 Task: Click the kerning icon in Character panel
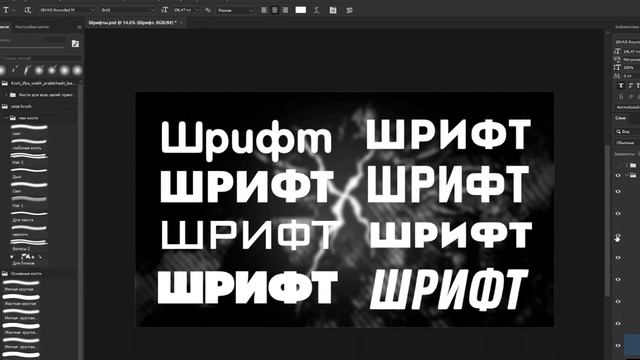(617, 60)
